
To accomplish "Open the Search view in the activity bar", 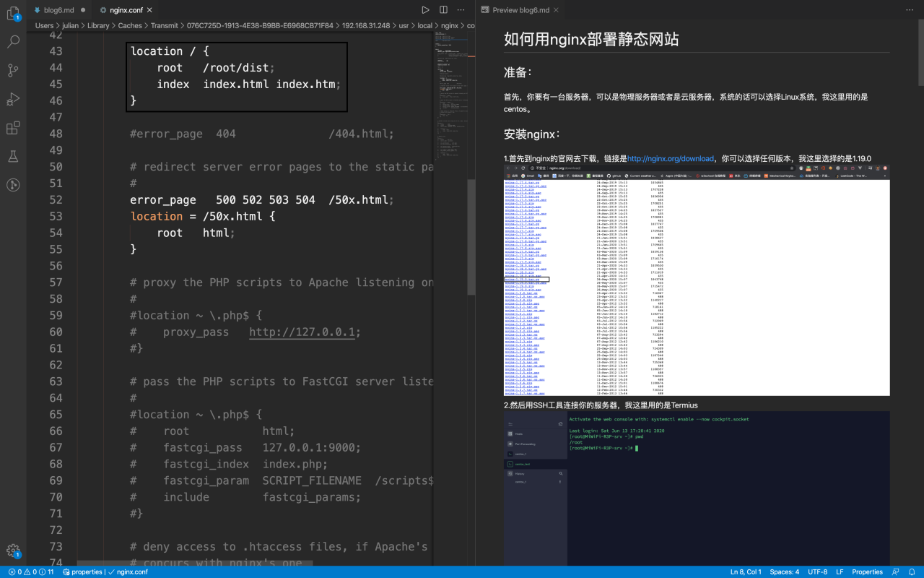I will point(13,42).
